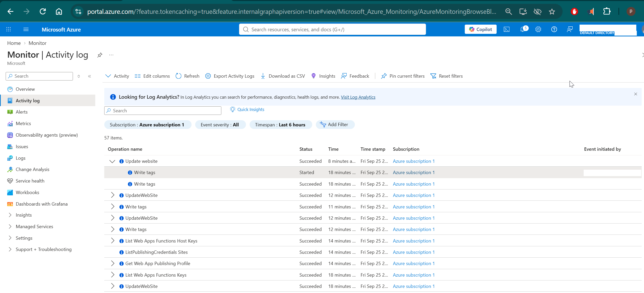Open Insights from the toolbar
Viewport: 644px width, 293px height.
click(323, 76)
